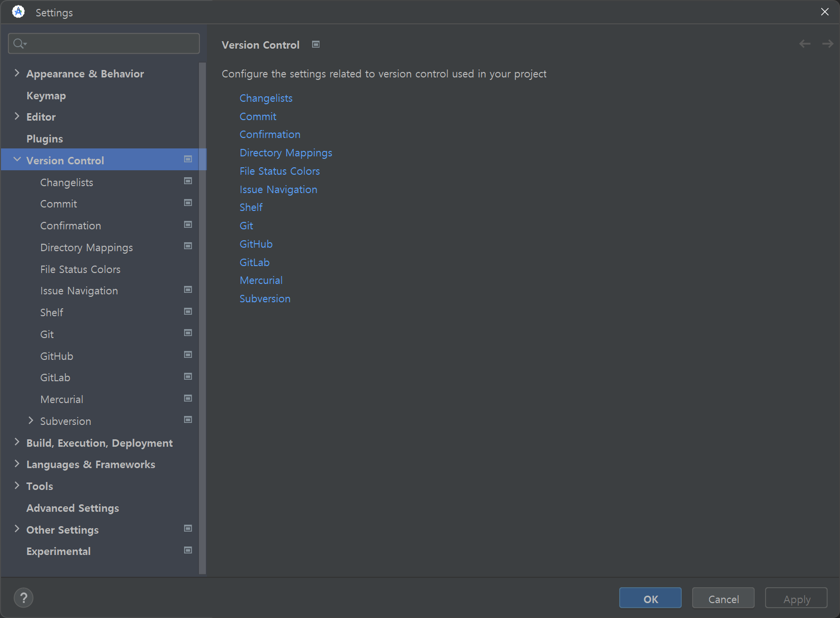
Task: Click project icon on Confirmation row
Action: tap(188, 225)
